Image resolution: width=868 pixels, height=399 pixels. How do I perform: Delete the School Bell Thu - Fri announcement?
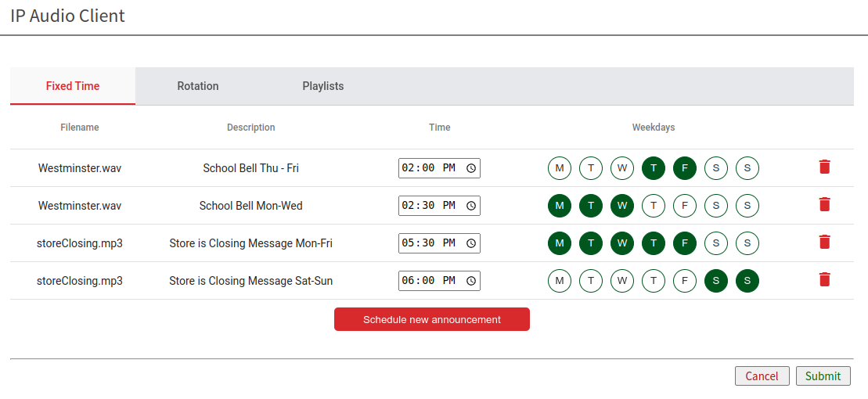coord(824,167)
